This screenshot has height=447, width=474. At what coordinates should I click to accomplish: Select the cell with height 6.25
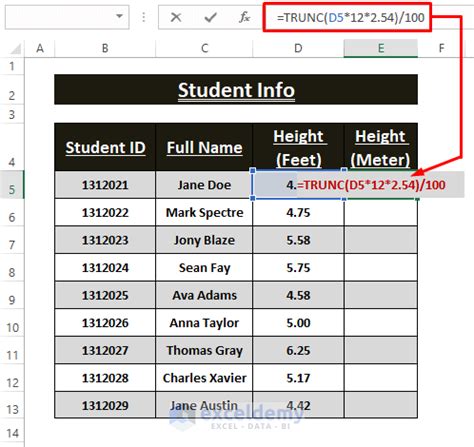[298, 350]
